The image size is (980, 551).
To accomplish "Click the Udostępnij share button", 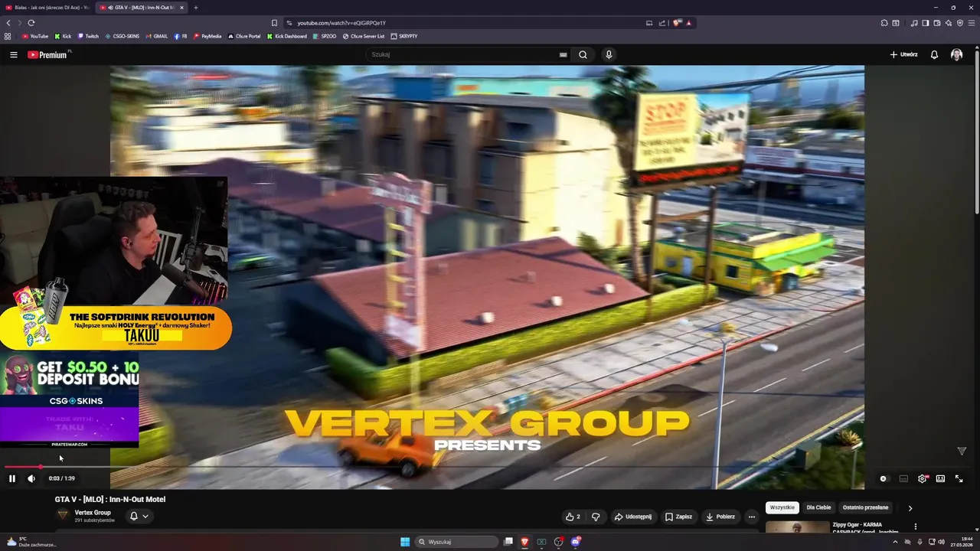I will [633, 517].
